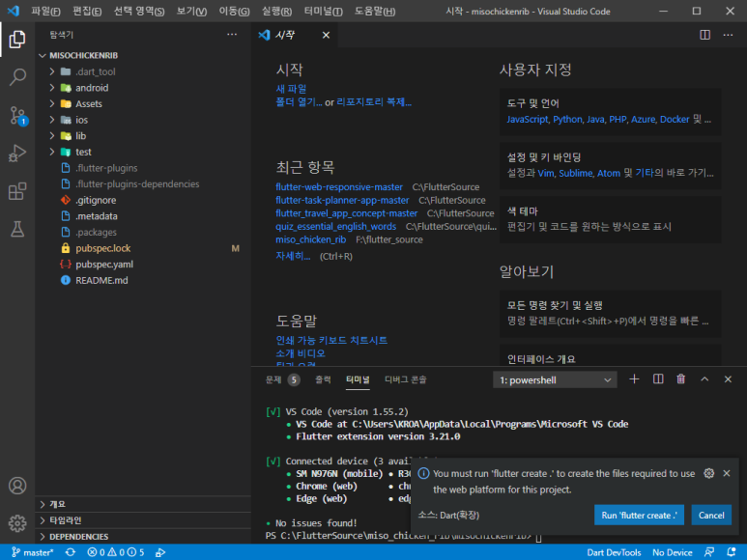Expand the DEPENDENCIES section

(x=143, y=536)
